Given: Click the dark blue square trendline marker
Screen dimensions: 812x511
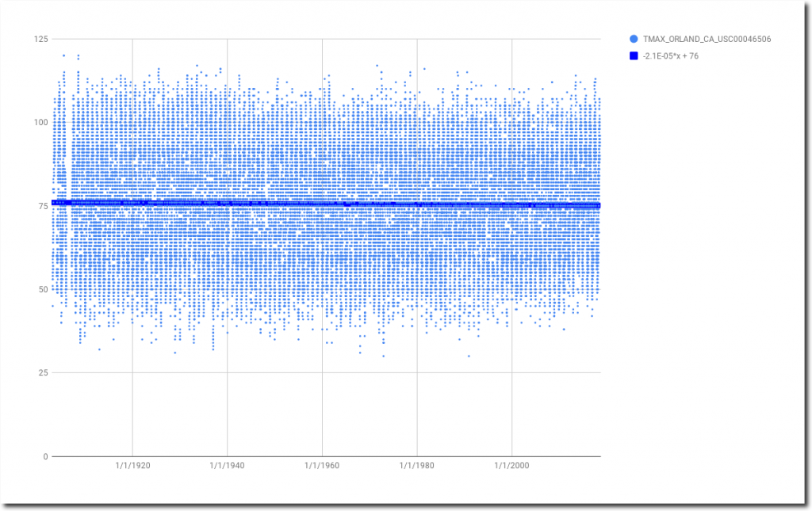Looking at the screenshot, I should 633,55.
